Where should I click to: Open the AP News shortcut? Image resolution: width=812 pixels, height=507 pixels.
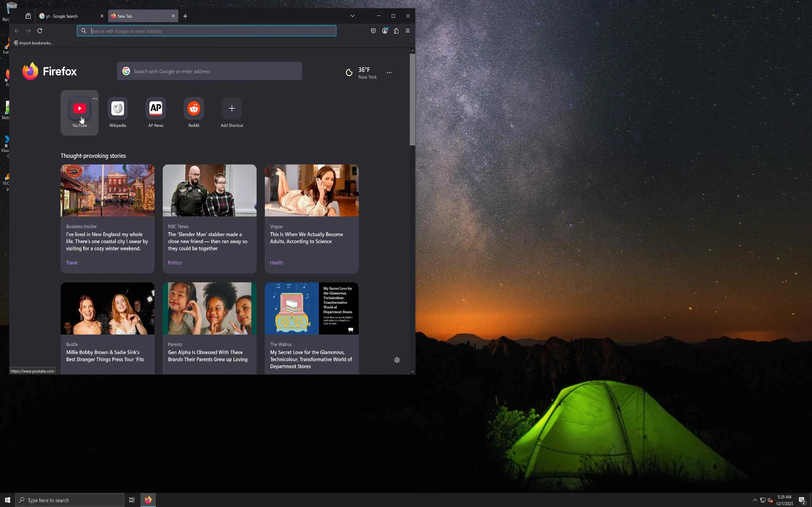click(156, 109)
